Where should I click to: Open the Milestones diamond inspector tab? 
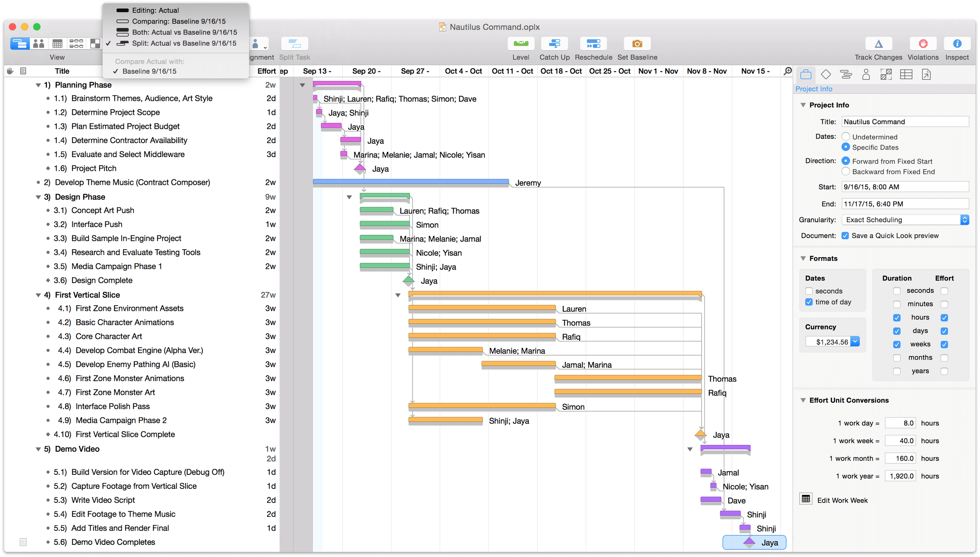point(826,74)
